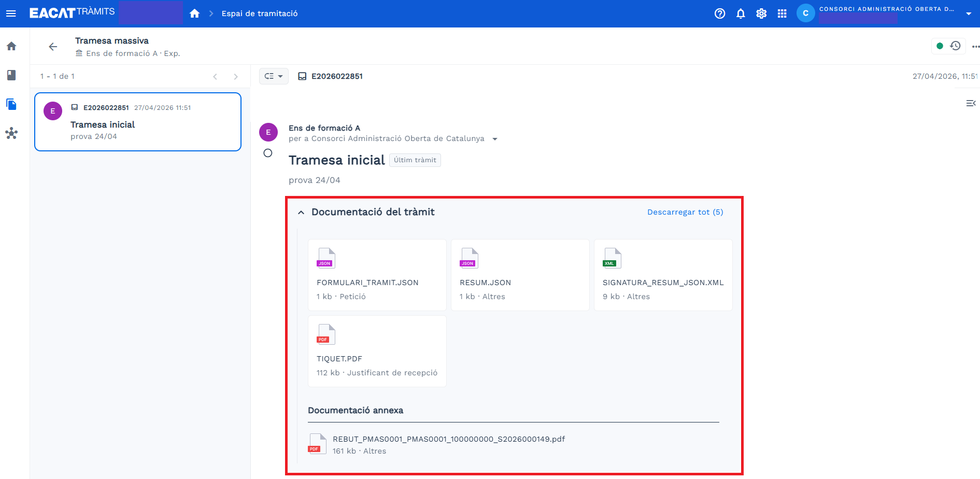Screen dimensions: 980x479
Task: Open the TIQUET.PDF document card
Action: click(x=377, y=351)
